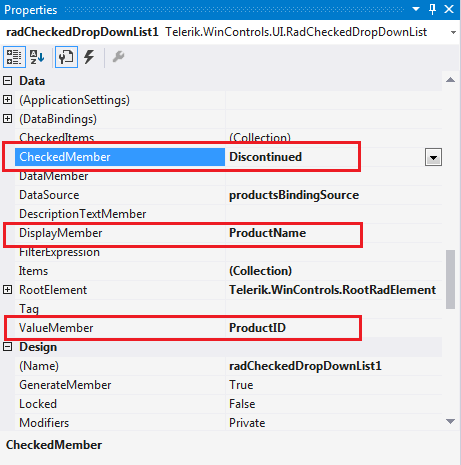Click the Modifiers Private value
This screenshot has height=465, width=461.
pyautogui.click(x=247, y=423)
